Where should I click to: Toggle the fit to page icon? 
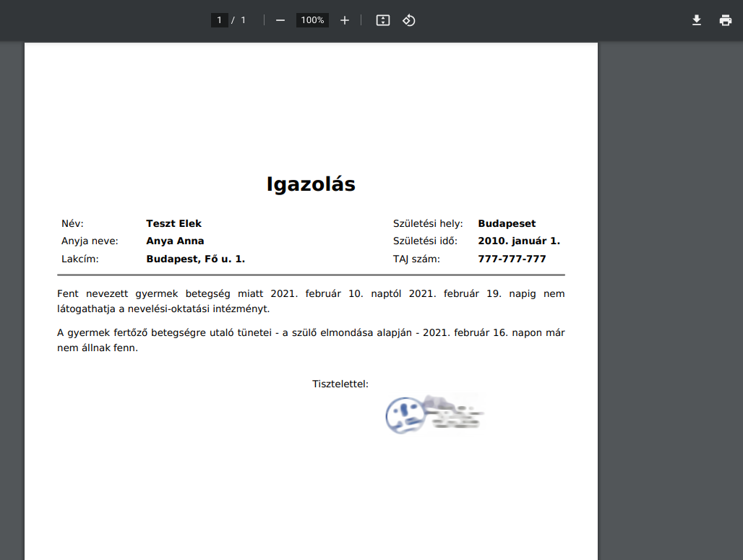point(383,20)
